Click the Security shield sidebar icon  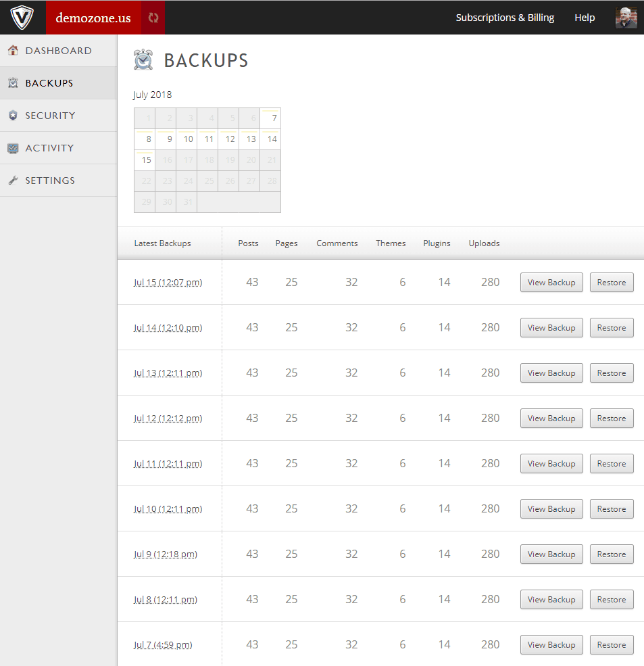[x=13, y=116]
